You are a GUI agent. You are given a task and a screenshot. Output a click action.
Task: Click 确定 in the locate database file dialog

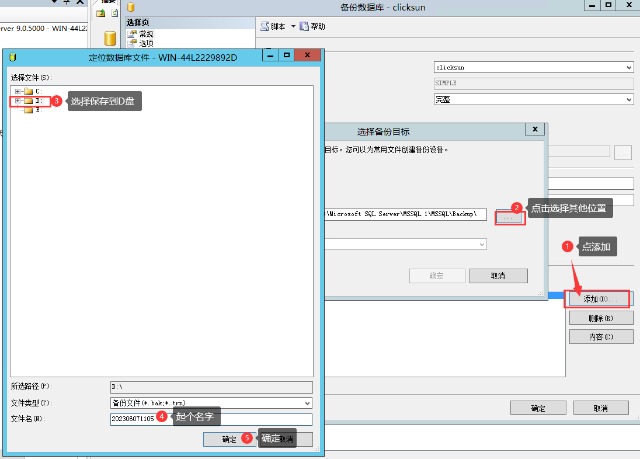(x=229, y=439)
